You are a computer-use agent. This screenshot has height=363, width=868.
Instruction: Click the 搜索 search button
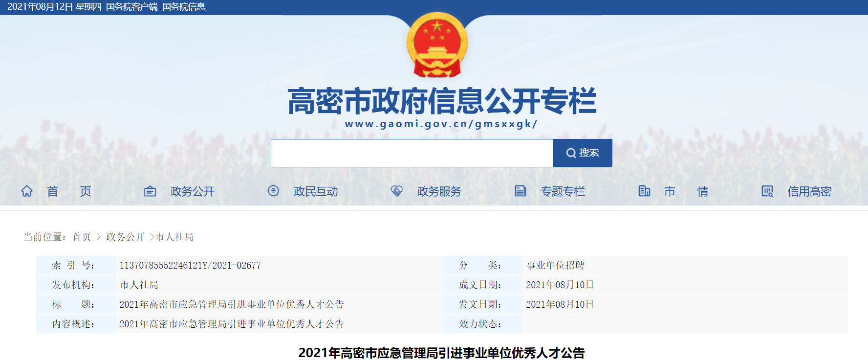coord(583,153)
